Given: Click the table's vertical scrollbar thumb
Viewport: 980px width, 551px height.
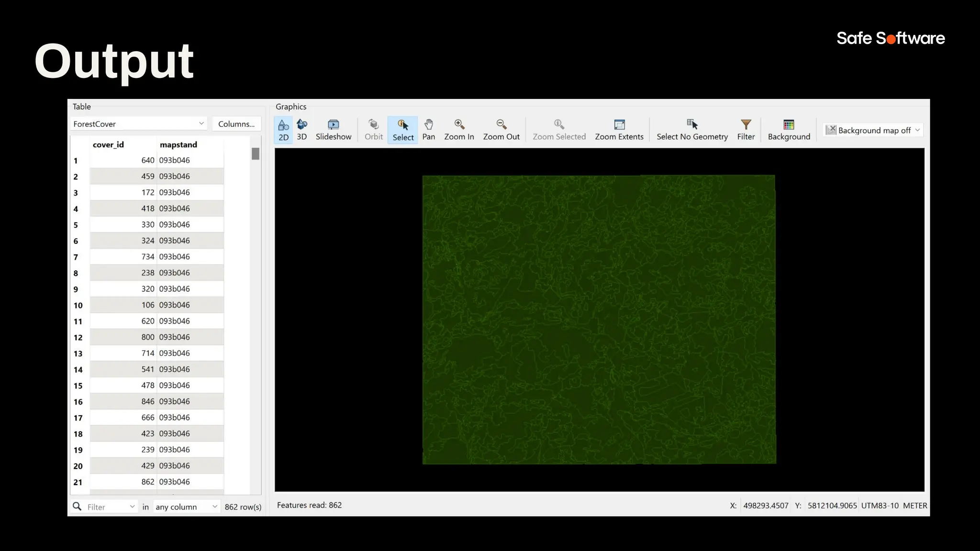Looking at the screenshot, I should pyautogui.click(x=256, y=154).
